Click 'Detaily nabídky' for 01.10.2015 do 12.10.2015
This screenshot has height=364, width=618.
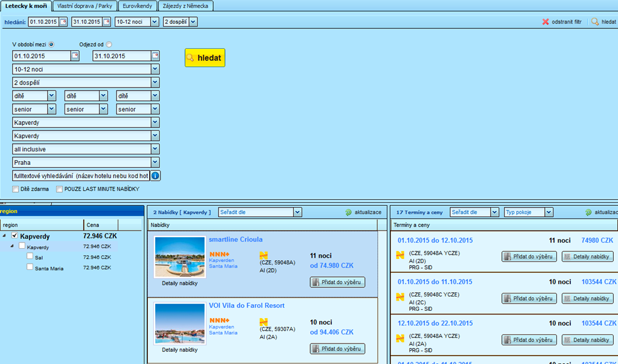588,257
